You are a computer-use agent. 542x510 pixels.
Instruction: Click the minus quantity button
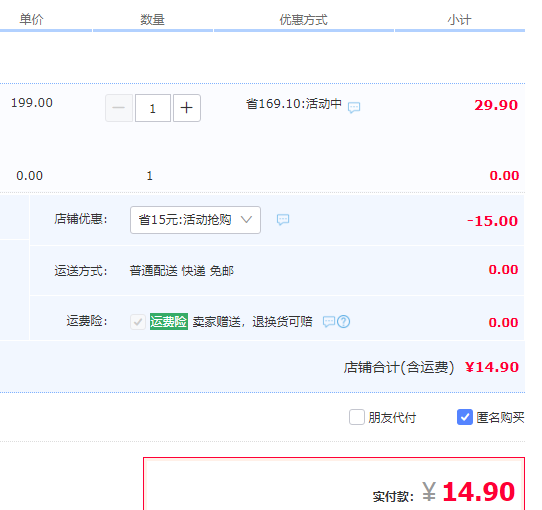119,108
